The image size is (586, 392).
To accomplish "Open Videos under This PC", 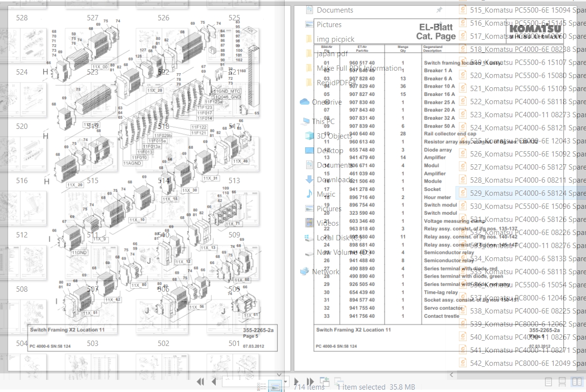I will pyautogui.click(x=328, y=223).
